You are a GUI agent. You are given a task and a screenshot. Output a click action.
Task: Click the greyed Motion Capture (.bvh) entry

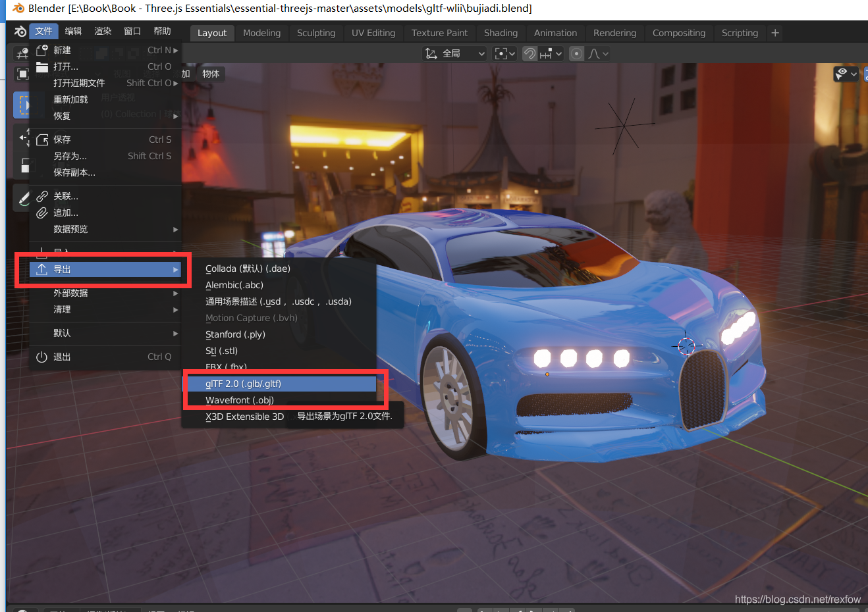point(279,318)
